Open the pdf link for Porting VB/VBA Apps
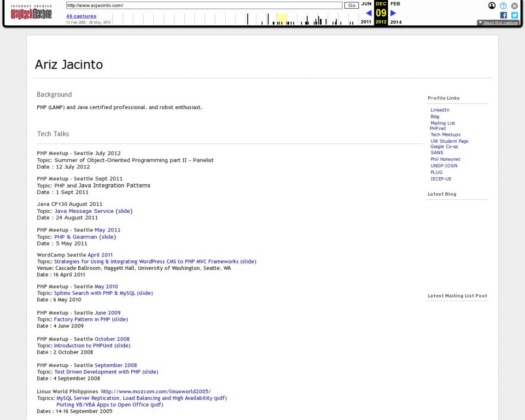This screenshot has height=420, width=525. [x=157, y=405]
